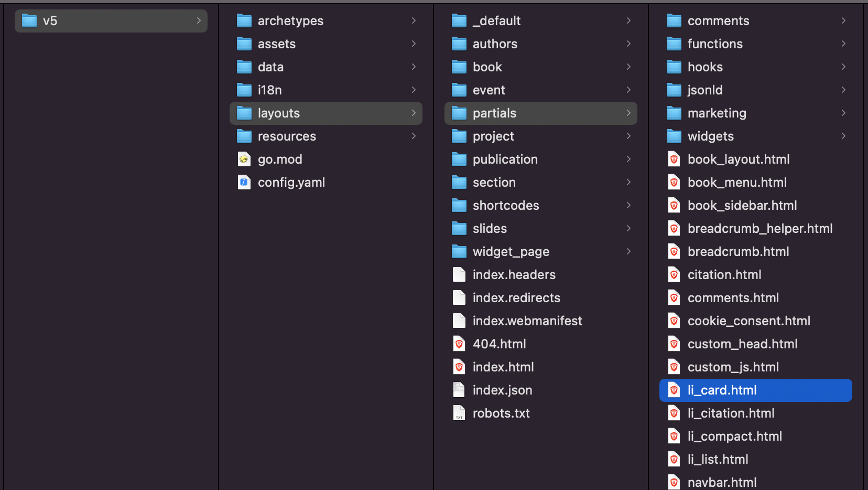Select the breadcrumb_helper.html file name
The width and height of the screenshot is (868, 490).
pyautogui.click(x=760, y=229)
